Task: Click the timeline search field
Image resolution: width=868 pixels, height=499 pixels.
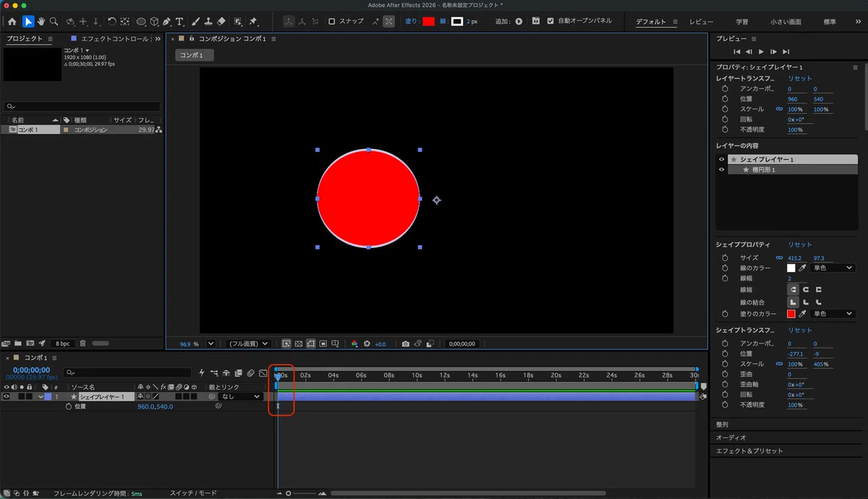Action: [x=128, y=373]
